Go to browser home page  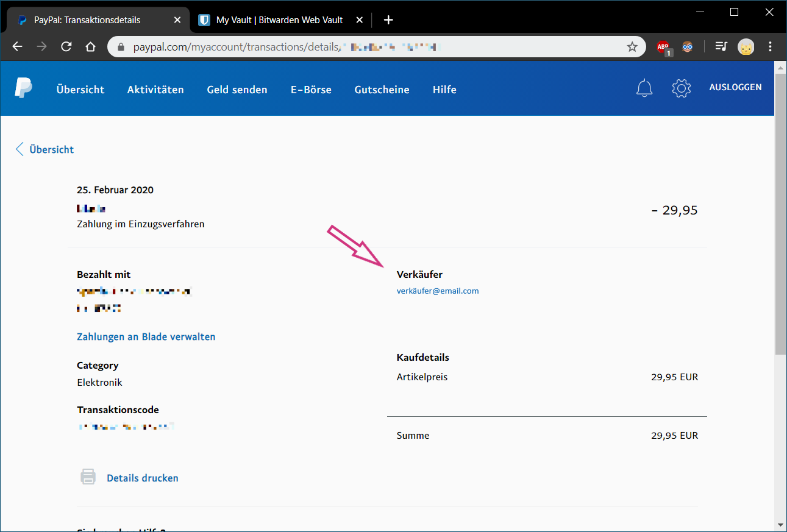[90, 47]
